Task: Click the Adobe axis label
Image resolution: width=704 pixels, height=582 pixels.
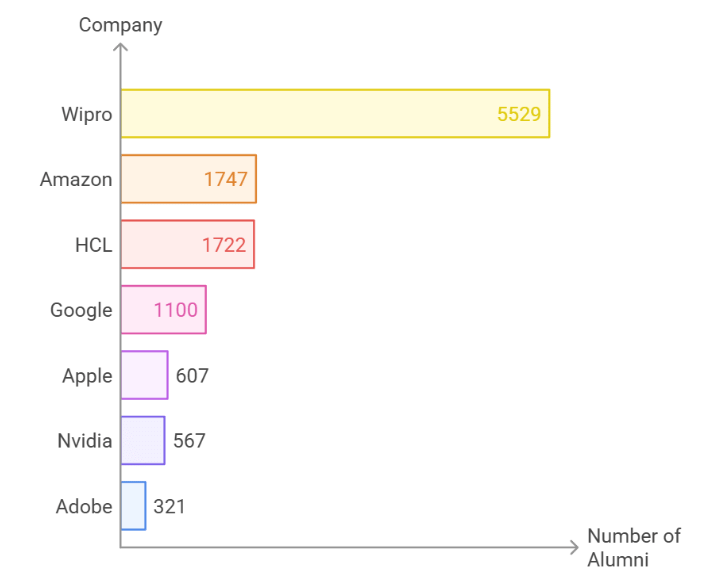Action: (84, 506)
